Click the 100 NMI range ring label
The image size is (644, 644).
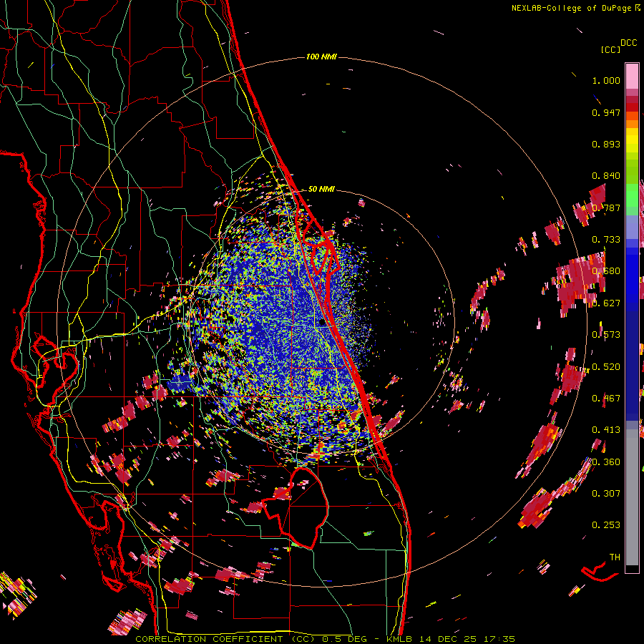point(321,57)
